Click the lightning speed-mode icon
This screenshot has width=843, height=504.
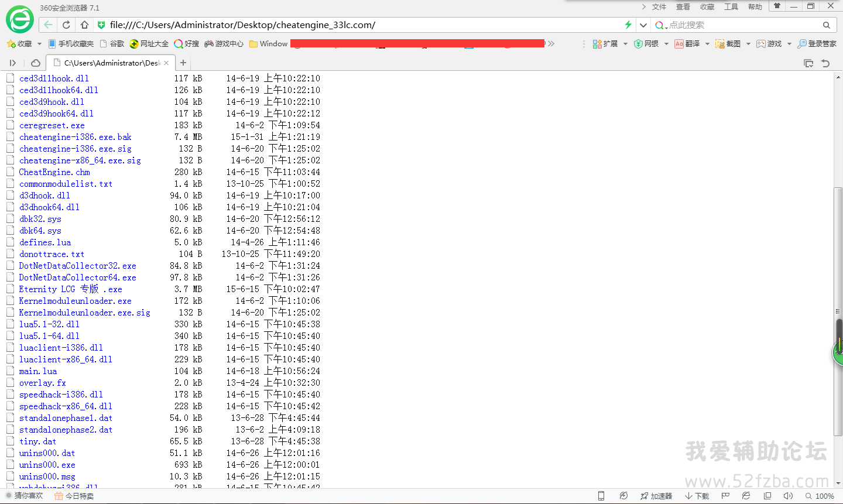click(x=628, y=25)
